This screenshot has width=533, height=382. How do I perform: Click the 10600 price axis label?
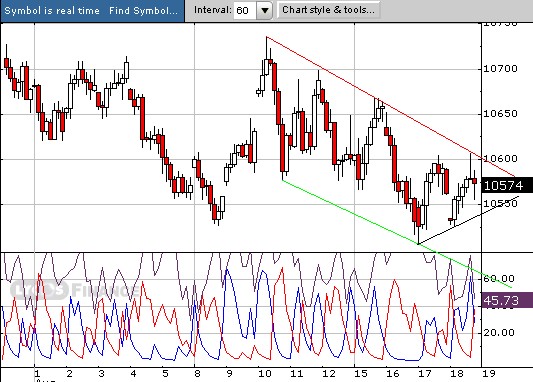[500, 158]
